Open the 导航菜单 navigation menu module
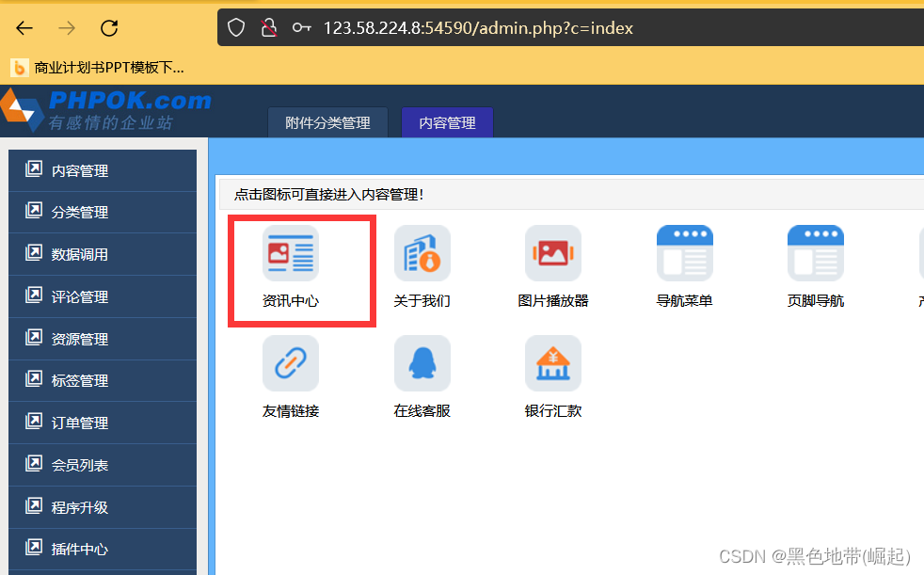 684,252
